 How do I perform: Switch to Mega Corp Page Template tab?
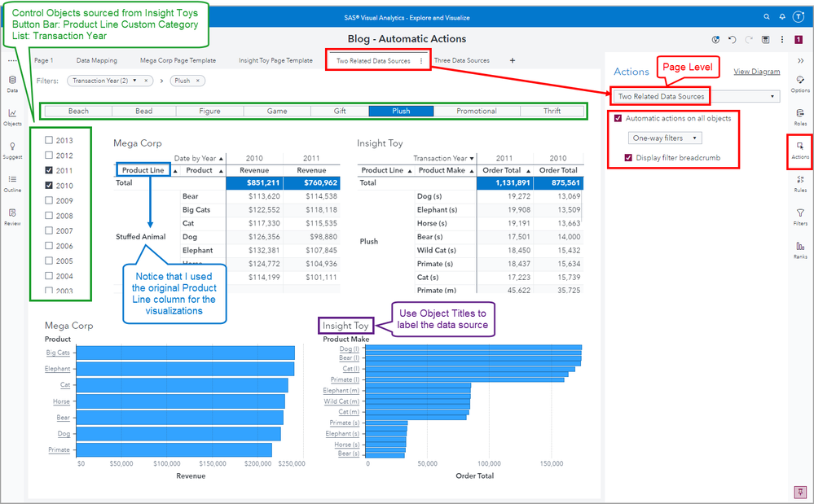pyautogui.click(x=178, y=61)
